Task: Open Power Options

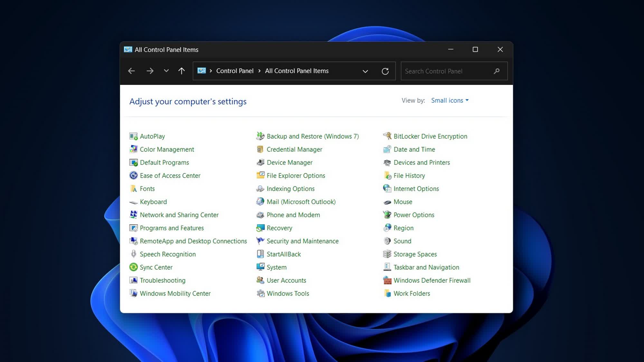Action: 414,215
